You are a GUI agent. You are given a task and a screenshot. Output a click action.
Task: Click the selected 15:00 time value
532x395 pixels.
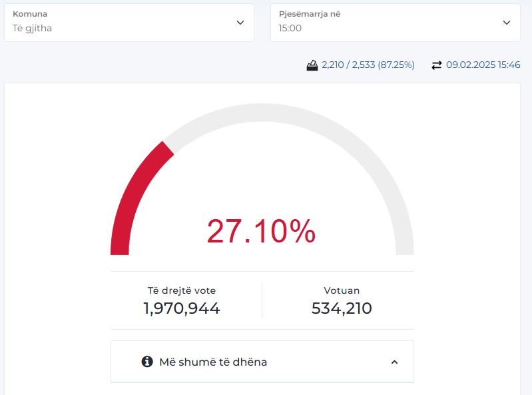click(x=290, y=29)
